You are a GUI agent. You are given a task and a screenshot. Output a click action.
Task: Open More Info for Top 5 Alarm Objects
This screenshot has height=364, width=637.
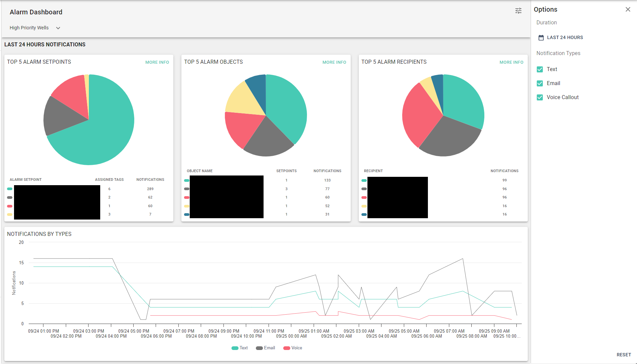pos(334,62)
